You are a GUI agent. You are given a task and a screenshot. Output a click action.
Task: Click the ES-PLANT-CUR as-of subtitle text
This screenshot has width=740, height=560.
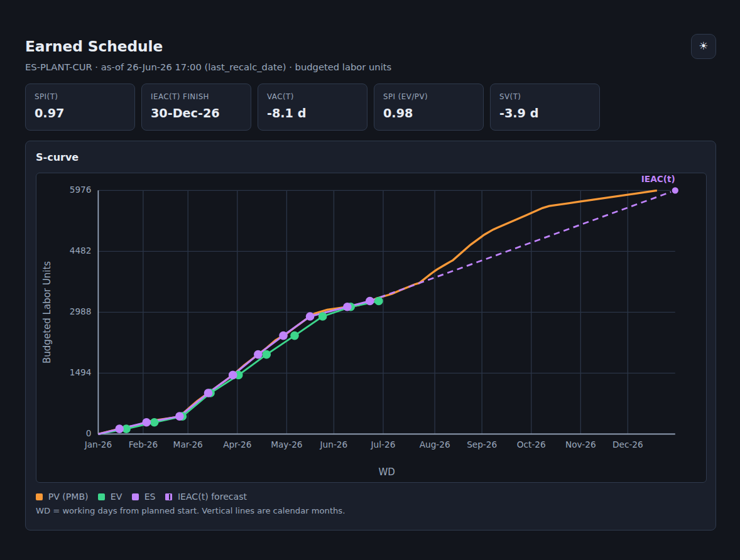pyautogui.click(x=208, y=67)
